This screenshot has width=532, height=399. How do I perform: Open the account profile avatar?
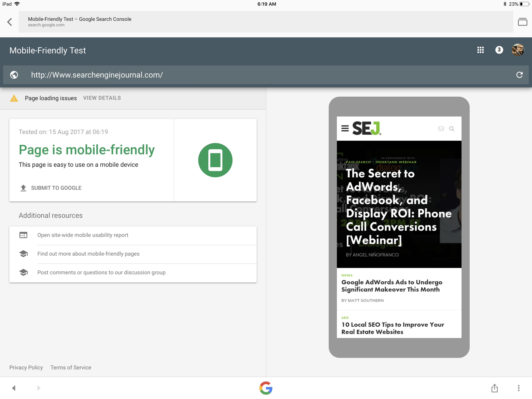(x=518, y=50)
